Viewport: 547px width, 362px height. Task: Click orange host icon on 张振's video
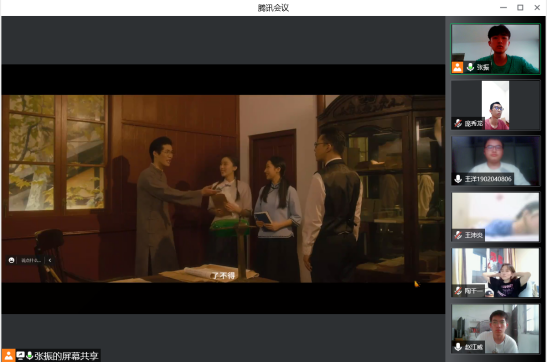coord(457,67)
